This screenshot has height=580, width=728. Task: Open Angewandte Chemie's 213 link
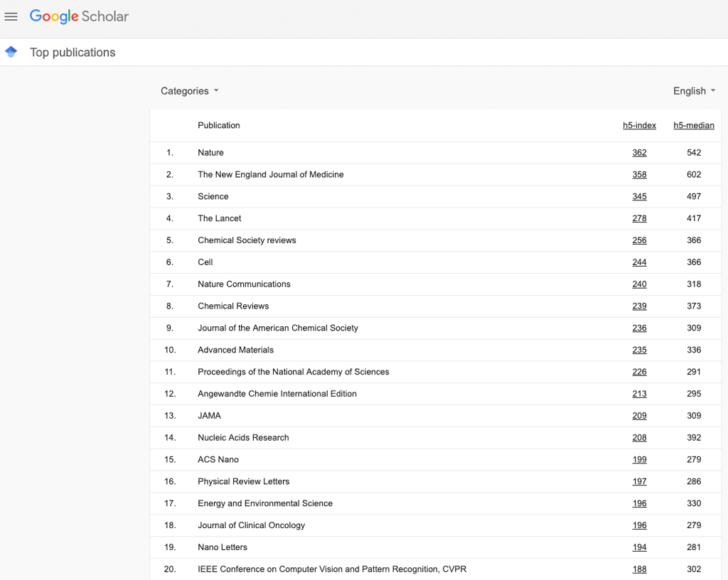[639, 394]
